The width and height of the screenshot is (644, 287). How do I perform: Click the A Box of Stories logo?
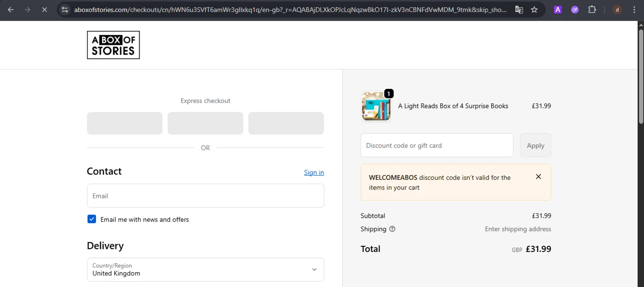point(113,45)
